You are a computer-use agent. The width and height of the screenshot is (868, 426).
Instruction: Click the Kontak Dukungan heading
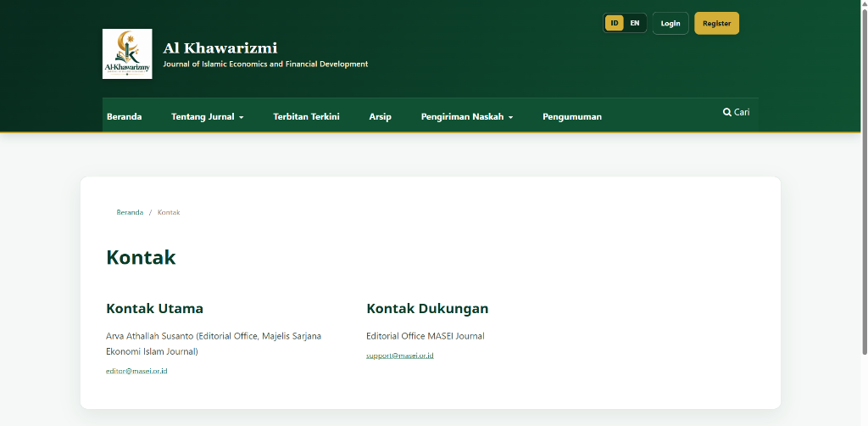(x=427, y=309)
